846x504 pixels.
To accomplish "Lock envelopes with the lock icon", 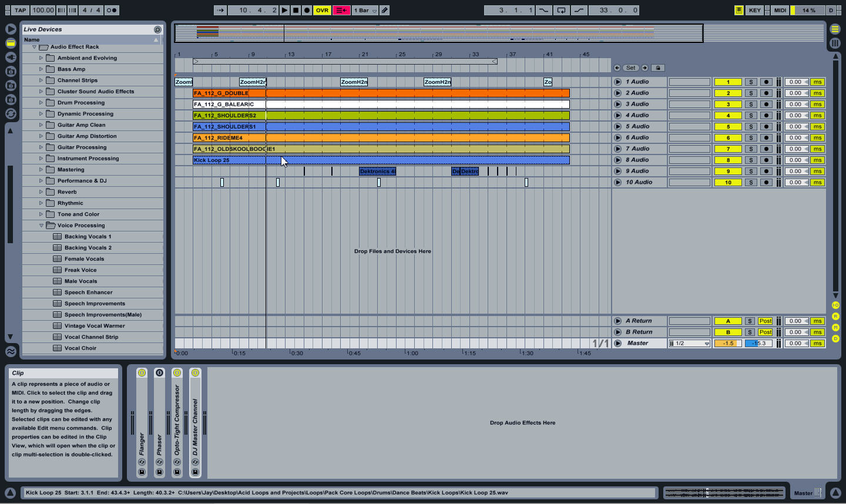I will click(x=658, y=68).
